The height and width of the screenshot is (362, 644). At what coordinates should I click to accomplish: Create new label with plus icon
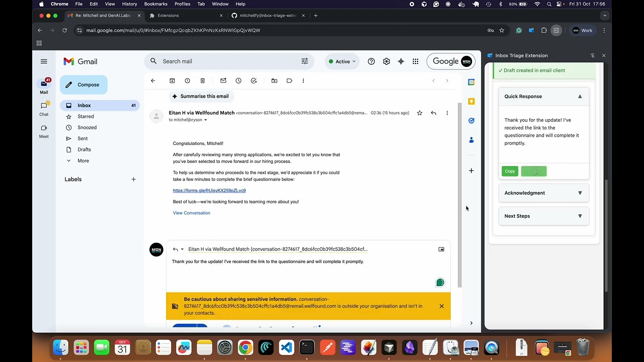click(133, 179)
